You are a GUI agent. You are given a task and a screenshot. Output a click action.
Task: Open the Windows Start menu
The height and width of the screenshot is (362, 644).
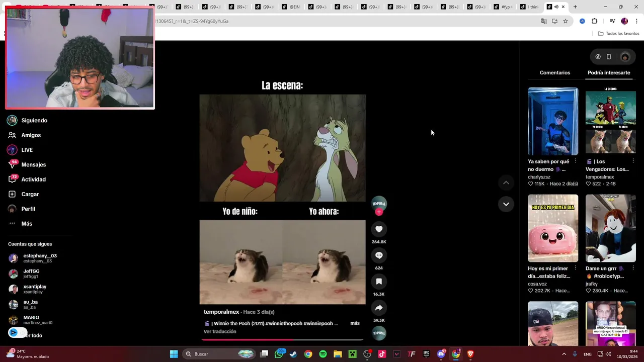click(x=174, y=354)
